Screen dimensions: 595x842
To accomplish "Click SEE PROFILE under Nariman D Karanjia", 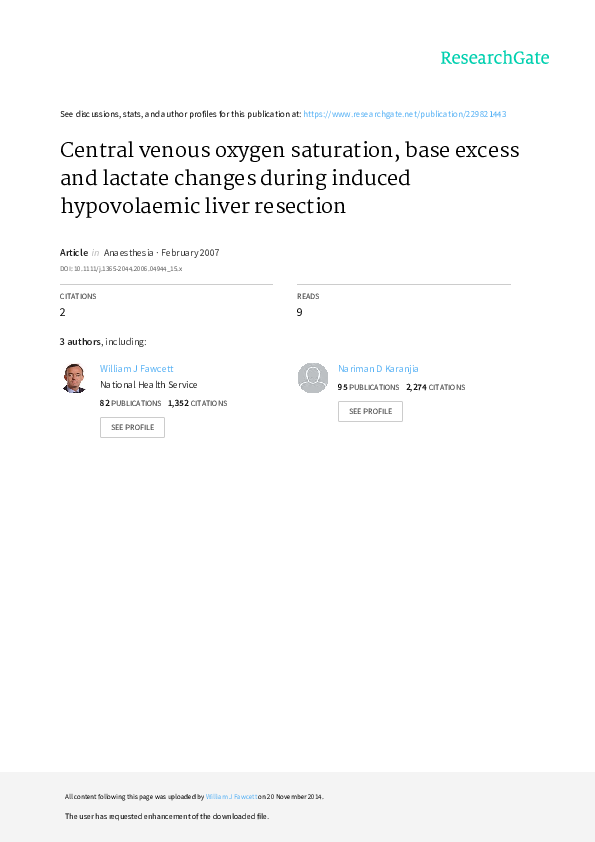I will tap(370, 411).
